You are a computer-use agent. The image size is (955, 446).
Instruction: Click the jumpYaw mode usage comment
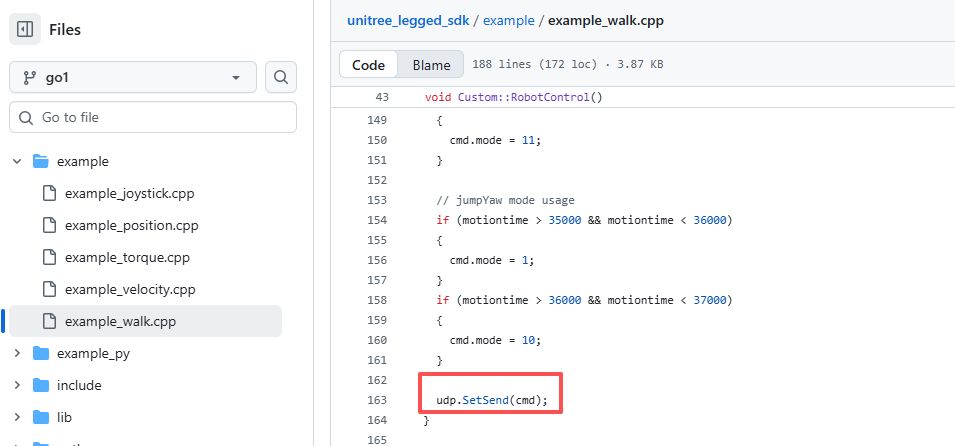point(506,200)
